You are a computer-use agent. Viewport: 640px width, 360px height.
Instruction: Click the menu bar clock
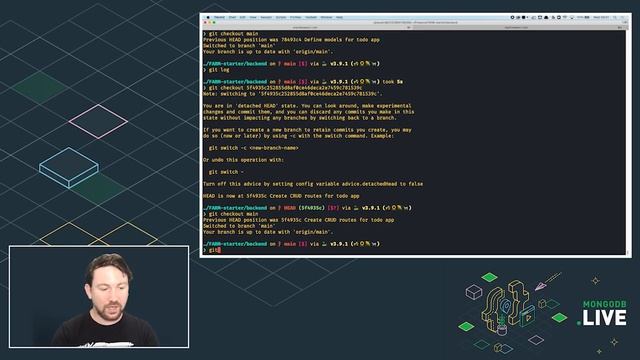[x=601, y=18]
